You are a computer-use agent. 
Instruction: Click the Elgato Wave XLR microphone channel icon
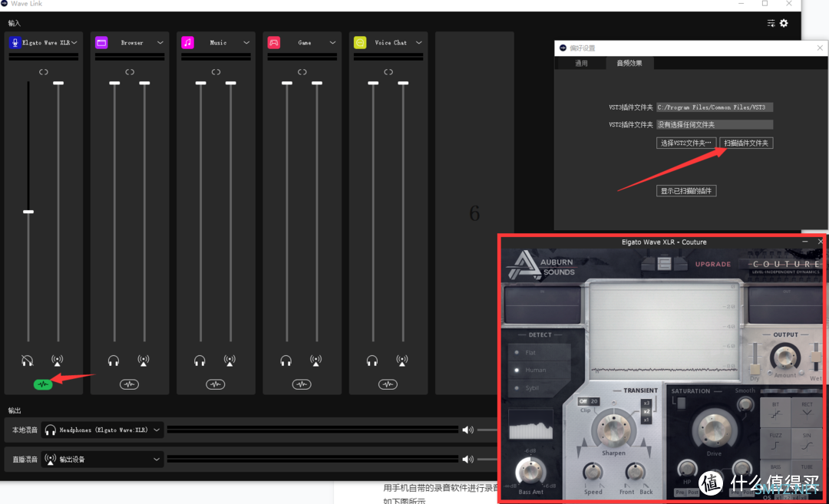[15, 43]
